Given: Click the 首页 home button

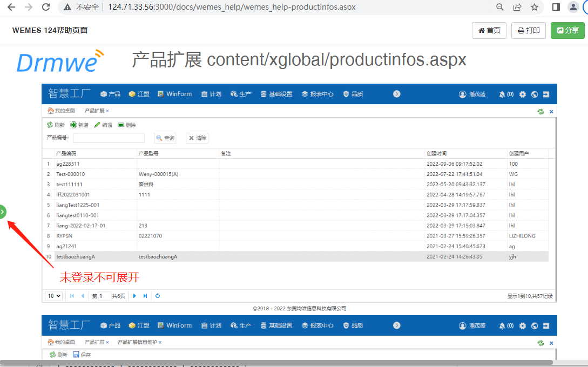Looking at the screenshot, I should point(489,30).
